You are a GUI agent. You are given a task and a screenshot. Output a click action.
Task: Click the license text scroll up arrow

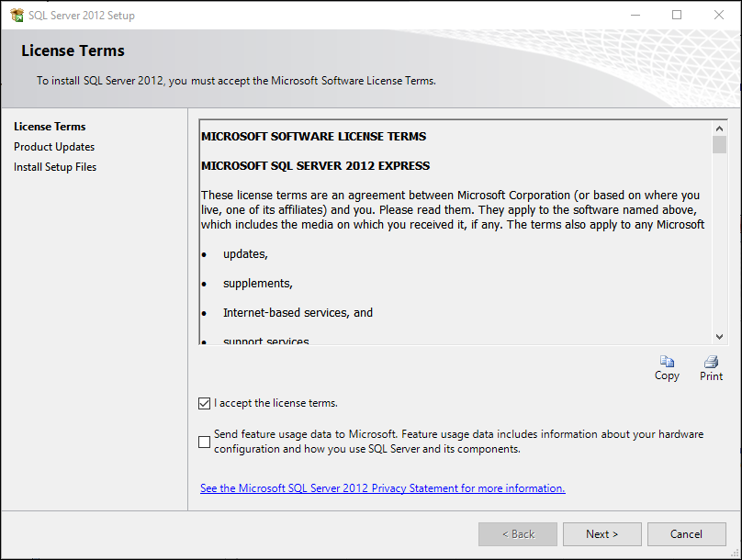click(719, 129)
